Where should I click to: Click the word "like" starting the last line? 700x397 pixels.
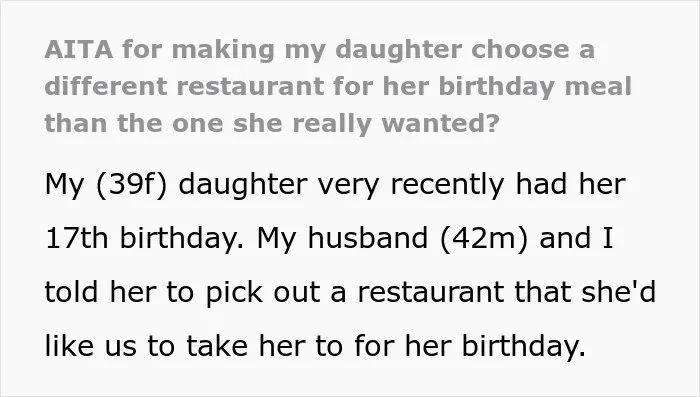point(70,345)
